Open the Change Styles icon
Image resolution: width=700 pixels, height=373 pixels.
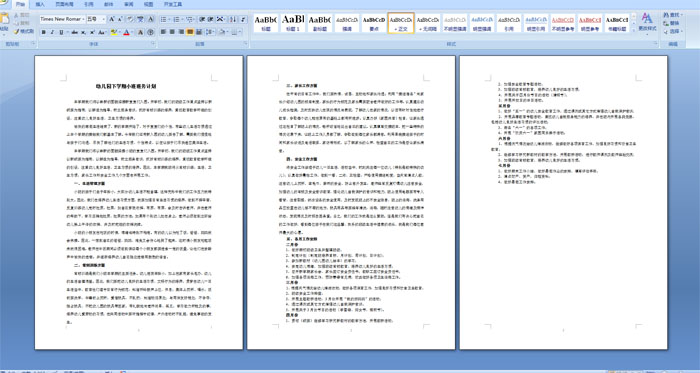pos(647,22)
